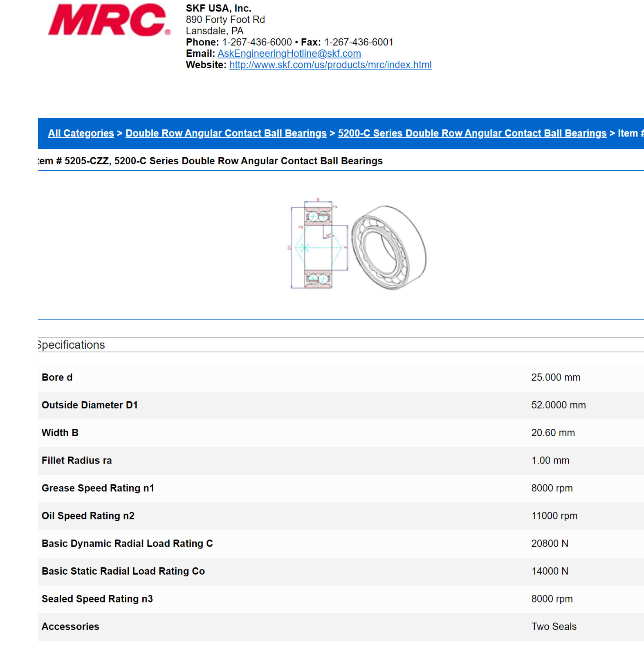Open the AskEngineeringHotline@skf.com email link
644x654 pixels.
289,54
